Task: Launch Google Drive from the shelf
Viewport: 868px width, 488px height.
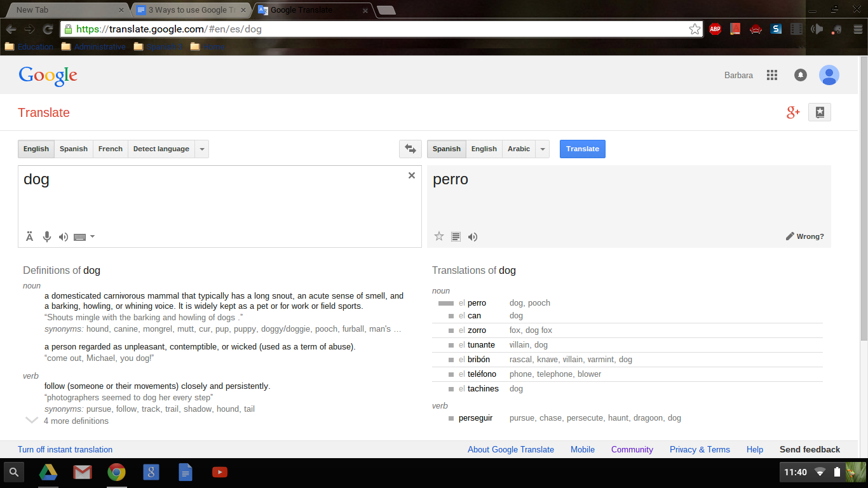Action: click(48, 472)
